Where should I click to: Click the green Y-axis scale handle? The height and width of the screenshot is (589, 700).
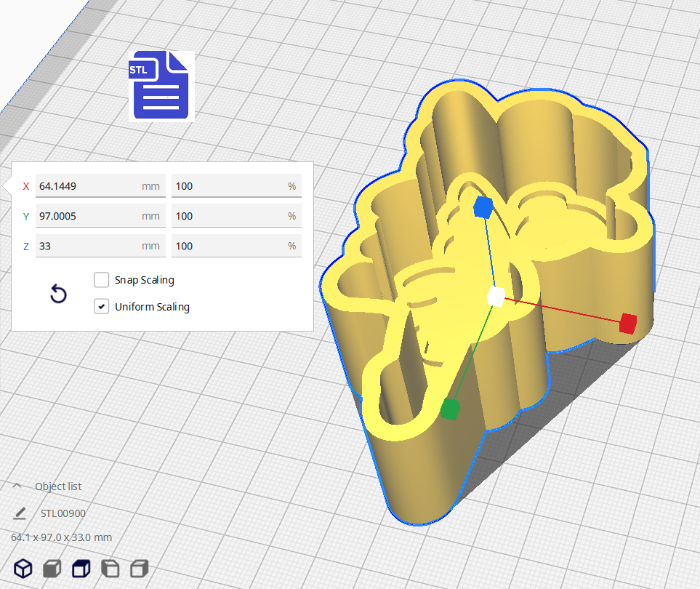pos(450,409)
